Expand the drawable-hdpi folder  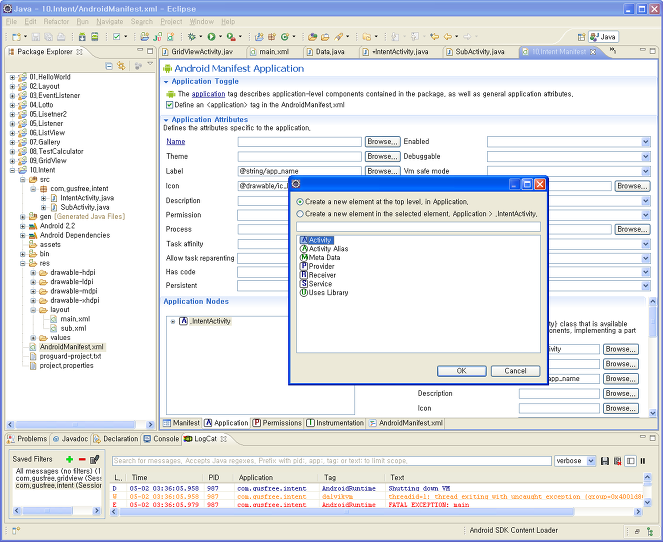tap(33, 273)
